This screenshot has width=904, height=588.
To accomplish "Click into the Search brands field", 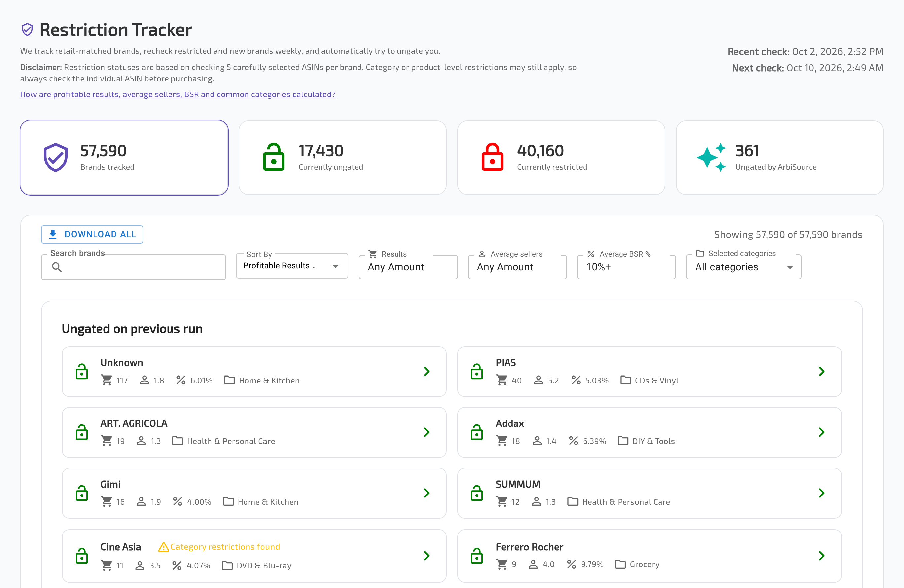I will coord(133,267).
